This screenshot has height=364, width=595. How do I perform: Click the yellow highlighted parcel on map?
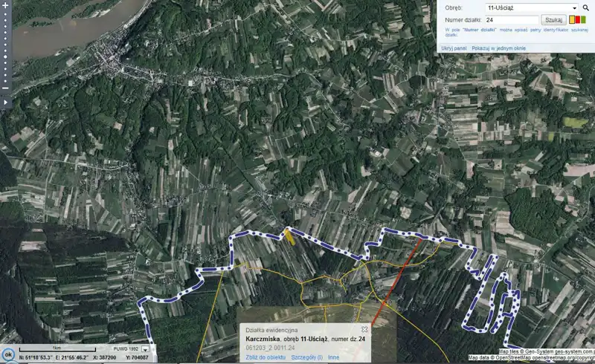pyautogui.click(x=289, y=236)
